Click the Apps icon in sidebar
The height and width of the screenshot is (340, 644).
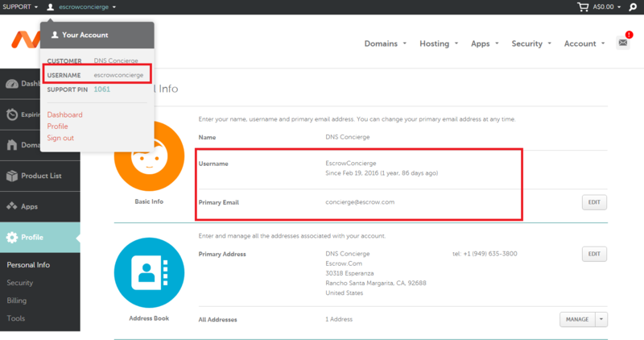coord(13,206)
